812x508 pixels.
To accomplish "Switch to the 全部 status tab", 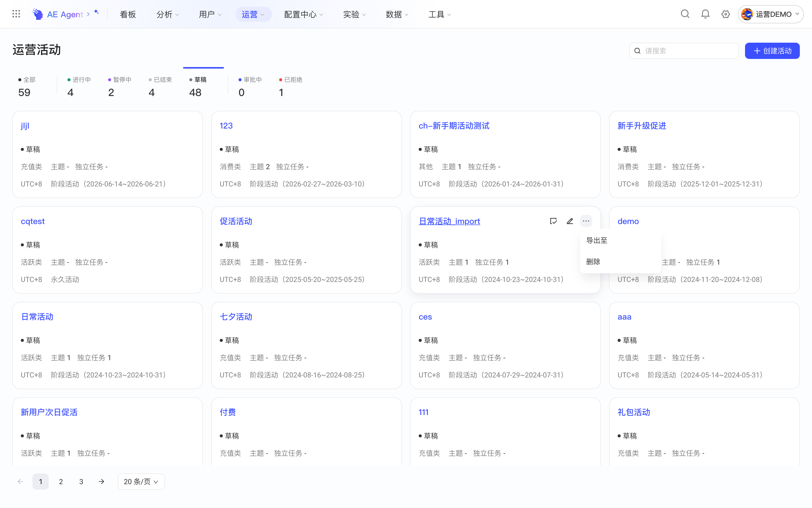I will pos(27,87).
